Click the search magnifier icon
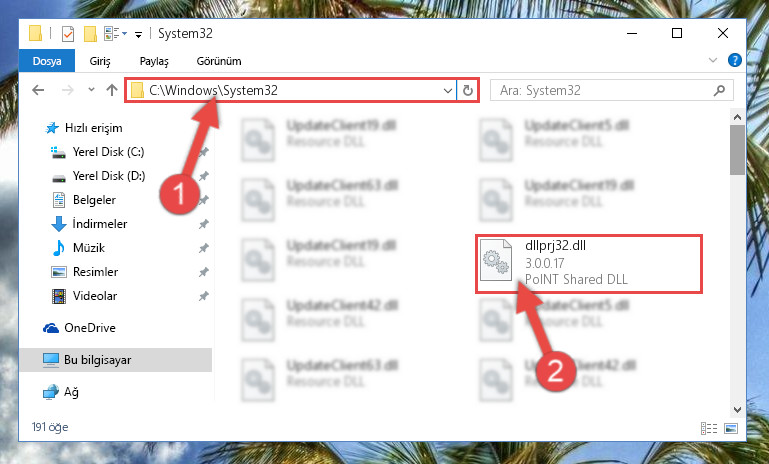769x464 pixels. coord(719,90)
